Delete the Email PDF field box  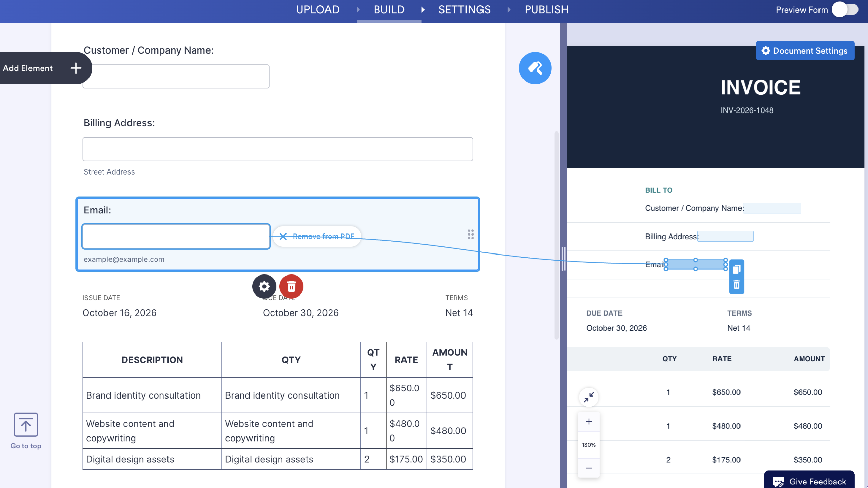[x=736, y=284]
